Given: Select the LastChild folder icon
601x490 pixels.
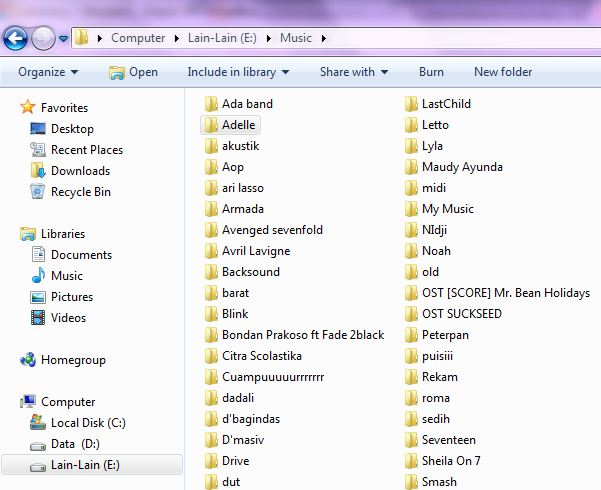Looking at the screenshot, I should (411, 104).
